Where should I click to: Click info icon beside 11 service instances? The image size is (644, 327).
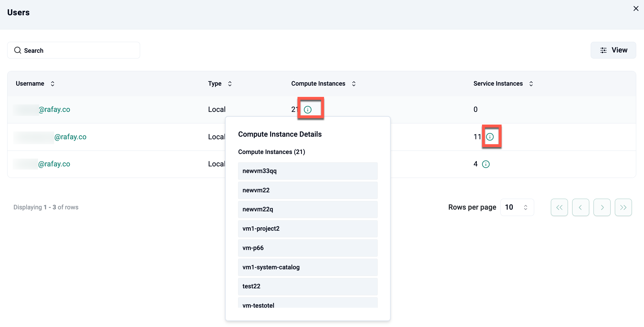click(x=490, y=137)
